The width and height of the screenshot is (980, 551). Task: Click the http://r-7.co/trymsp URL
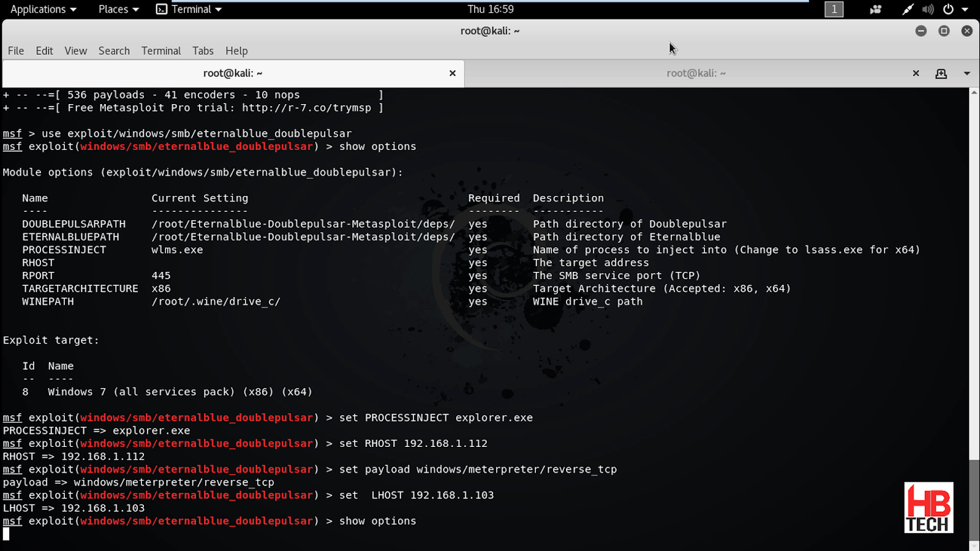pos(306,108)
